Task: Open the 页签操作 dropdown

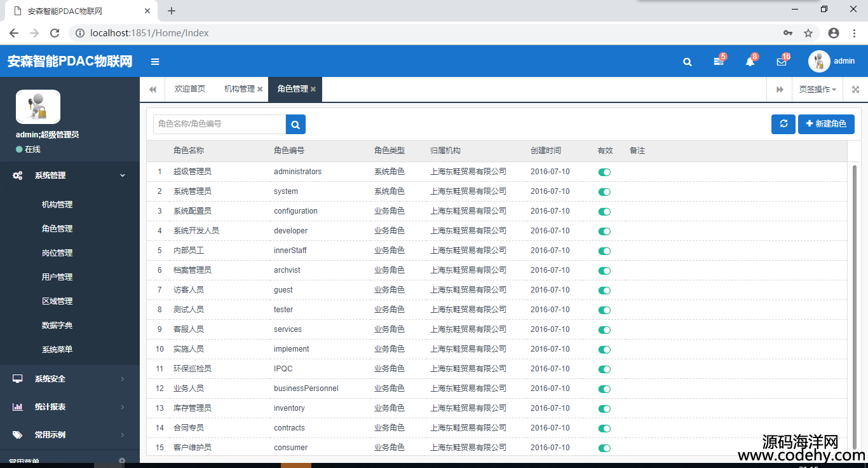Action: [x=817, y=90]
